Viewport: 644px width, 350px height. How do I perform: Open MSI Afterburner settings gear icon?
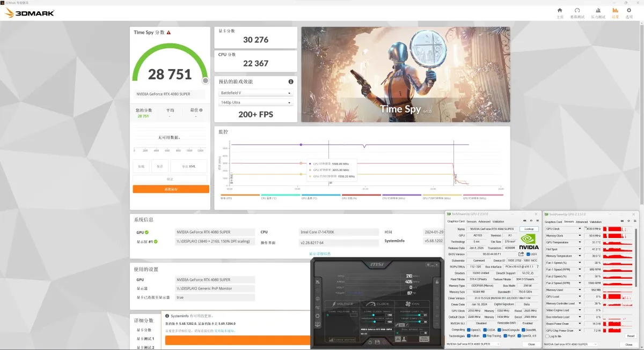[317, 316]
